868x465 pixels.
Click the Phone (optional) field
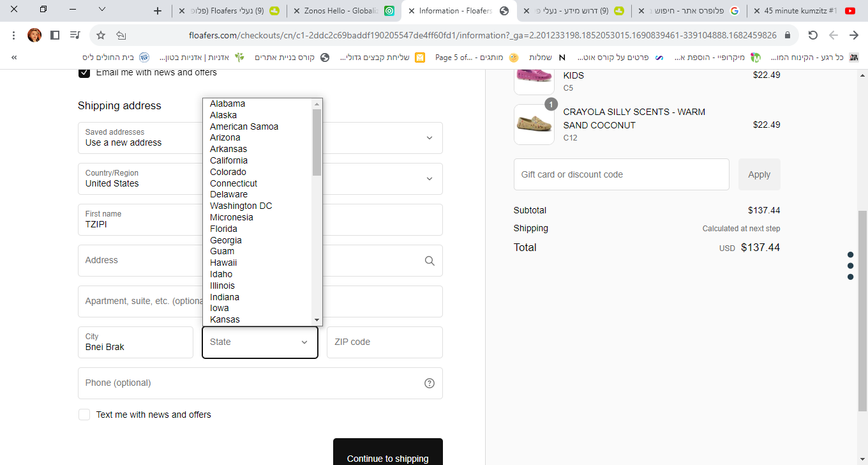coord(260,383)
